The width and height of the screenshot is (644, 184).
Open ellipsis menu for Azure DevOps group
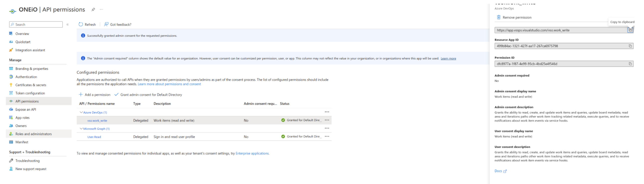[x=327, y=112]
